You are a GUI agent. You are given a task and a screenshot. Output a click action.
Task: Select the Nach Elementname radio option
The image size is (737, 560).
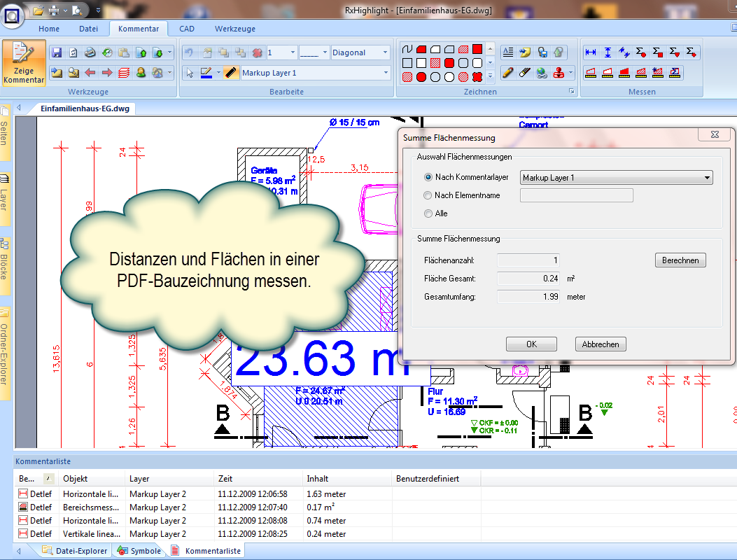tap(428, 195)
